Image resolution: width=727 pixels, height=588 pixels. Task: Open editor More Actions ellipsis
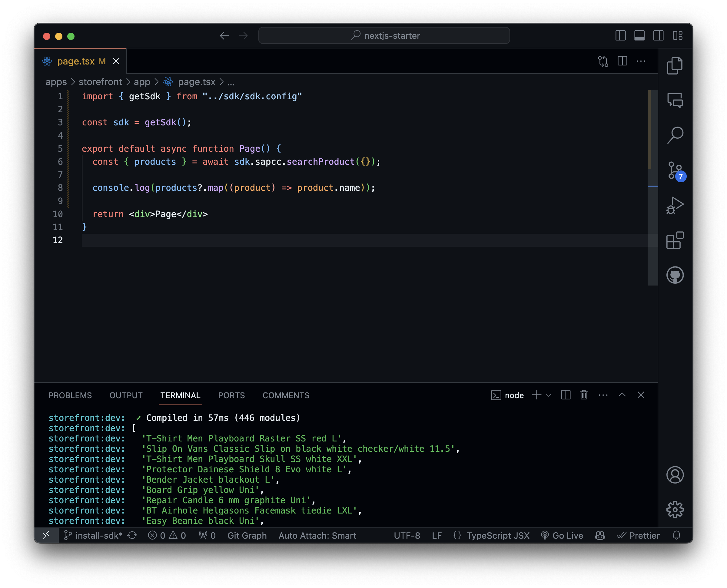point(641,61)
